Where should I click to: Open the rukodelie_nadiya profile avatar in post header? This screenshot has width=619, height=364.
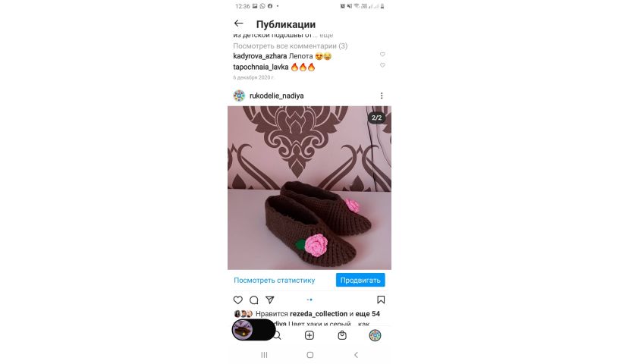[239, 96]
